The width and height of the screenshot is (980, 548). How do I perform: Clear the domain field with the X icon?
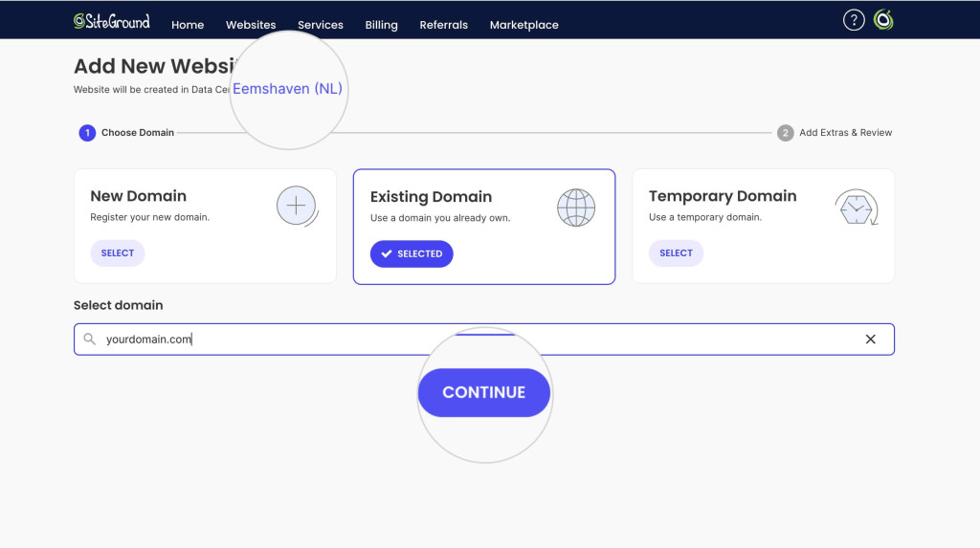[x=870, y=339]
